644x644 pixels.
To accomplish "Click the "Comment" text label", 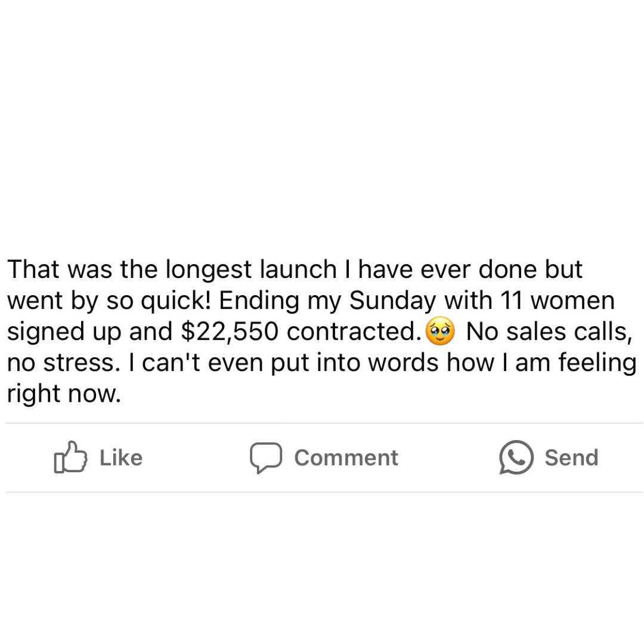I will point(346,457).
